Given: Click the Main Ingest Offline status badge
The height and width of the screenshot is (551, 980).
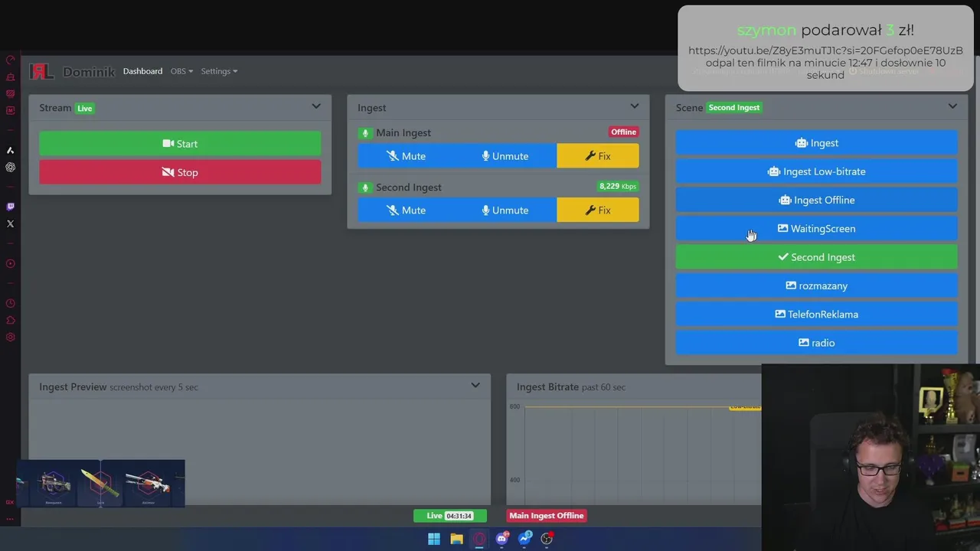Looking at the screenshot, I should [547, 516].
